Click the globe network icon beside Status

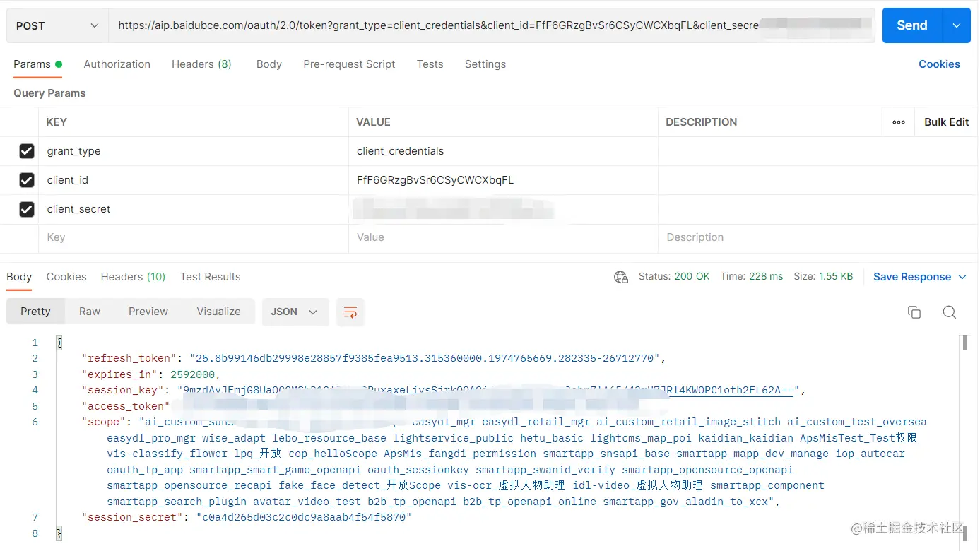point(621,277)
